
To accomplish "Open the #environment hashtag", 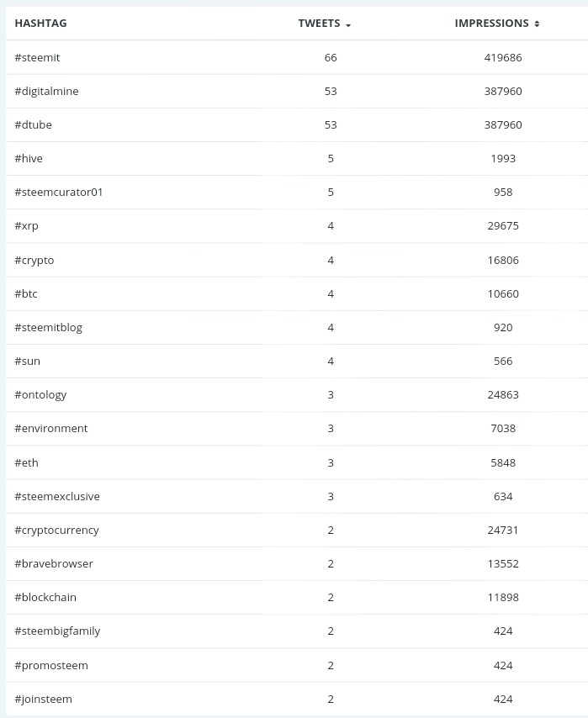I will [x=50, y=429].
